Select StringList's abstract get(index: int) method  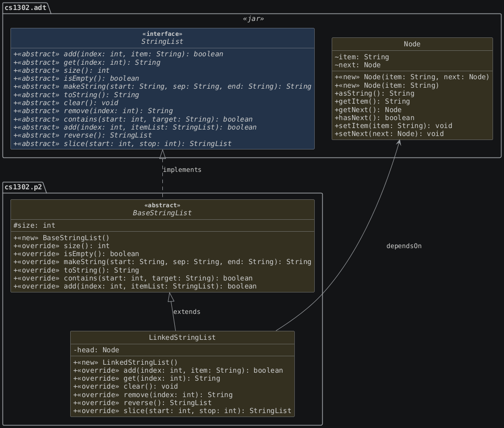point(87,62)
